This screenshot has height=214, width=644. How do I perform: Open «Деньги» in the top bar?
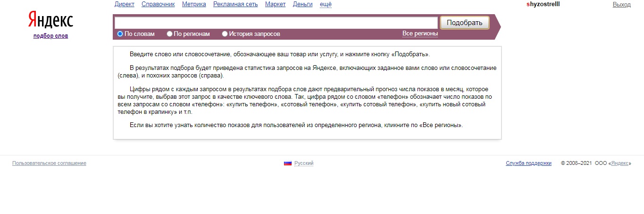pos(303,4)
